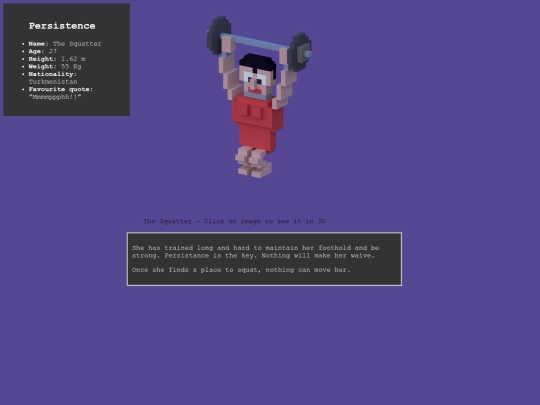Click the 'Mmmmppphh!!' favourite quote
The image size is (540, 405).
pyautogui.click(x=55, y=97)
